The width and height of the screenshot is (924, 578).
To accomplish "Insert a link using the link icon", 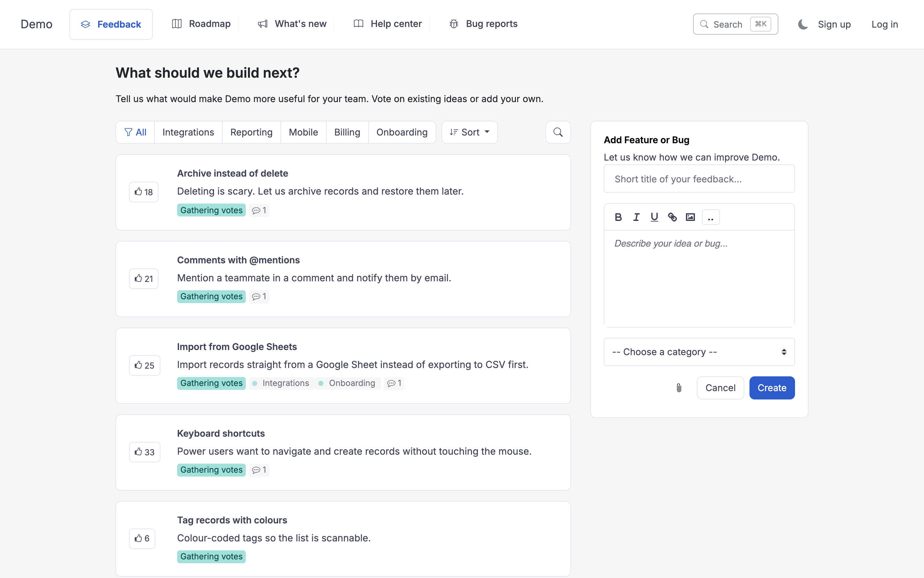I will click(672, 217).
